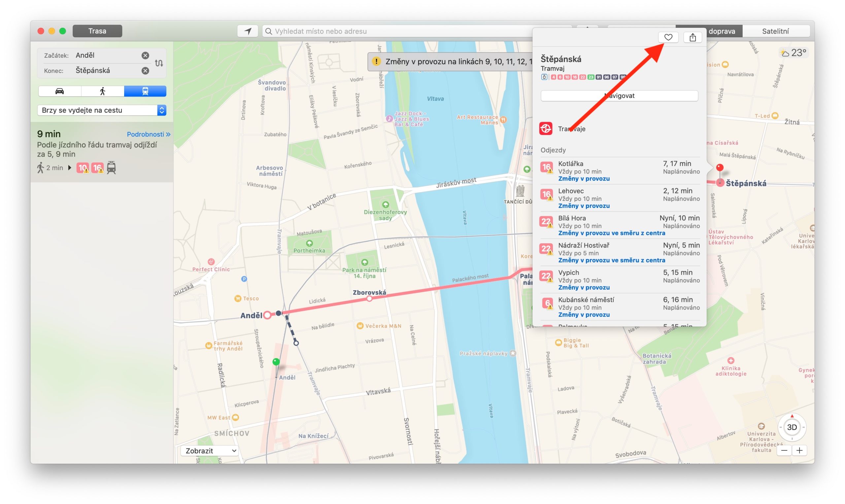Select line 22 departure to Nádraží Hostivař
845x504 pixels.
[620, 252]
